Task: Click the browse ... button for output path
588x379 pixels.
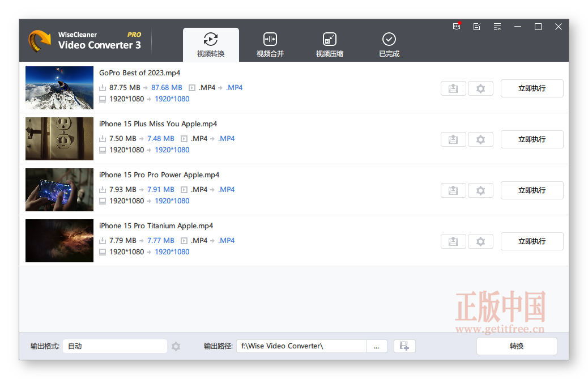Action: tap(377, 346)
